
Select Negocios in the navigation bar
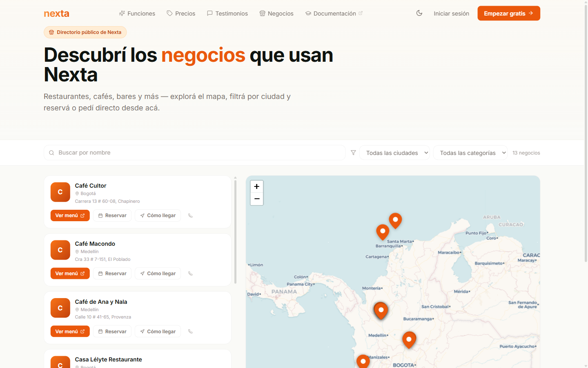pos(276,13)
